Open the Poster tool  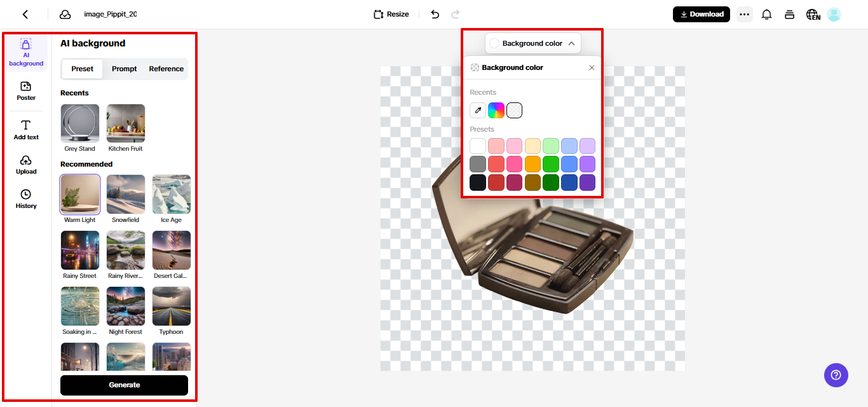[25, 91]
